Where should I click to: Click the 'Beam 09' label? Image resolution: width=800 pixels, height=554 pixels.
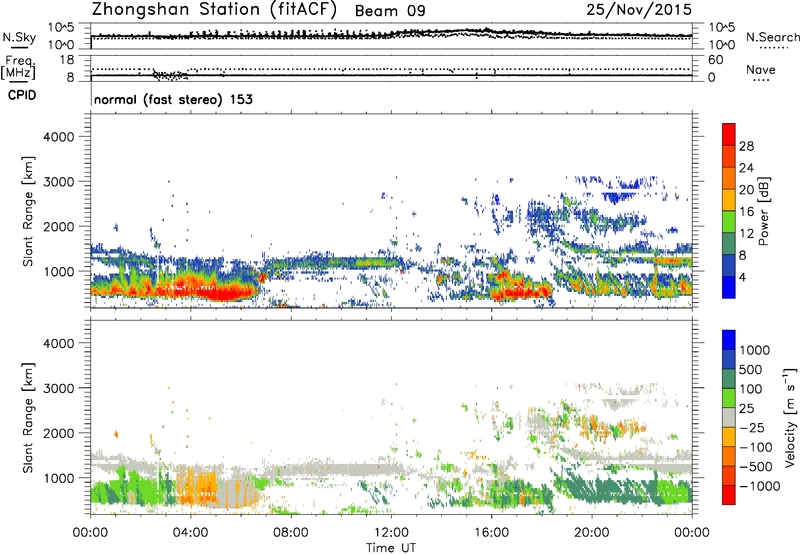pyautogui.click(x=390, y=11)
